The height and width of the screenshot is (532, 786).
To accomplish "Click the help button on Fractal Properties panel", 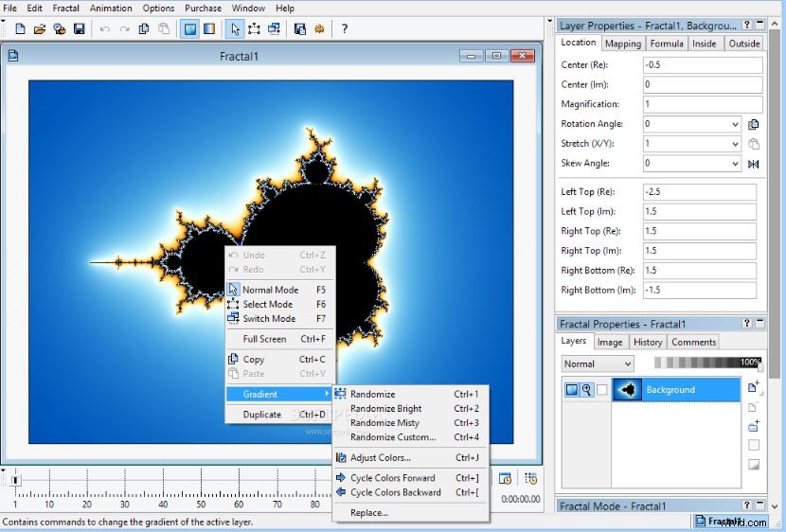I will tap(747, 323).
